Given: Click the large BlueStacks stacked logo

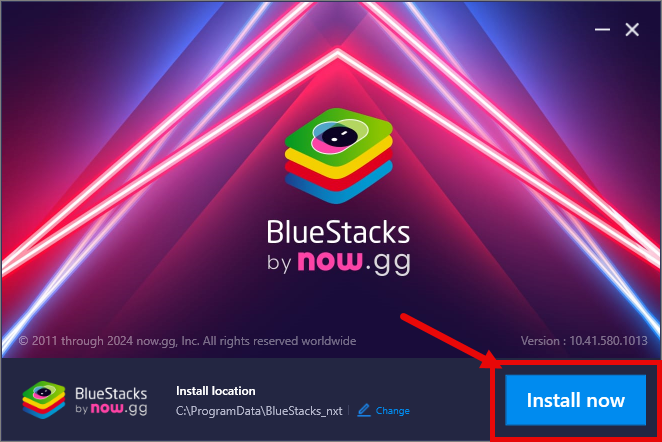Looking at the screenshot, I should pos(339,155).
